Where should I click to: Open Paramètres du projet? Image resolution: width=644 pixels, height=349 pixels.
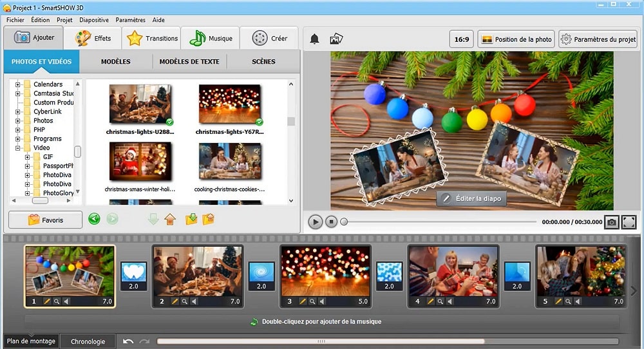tap(598, 39)
